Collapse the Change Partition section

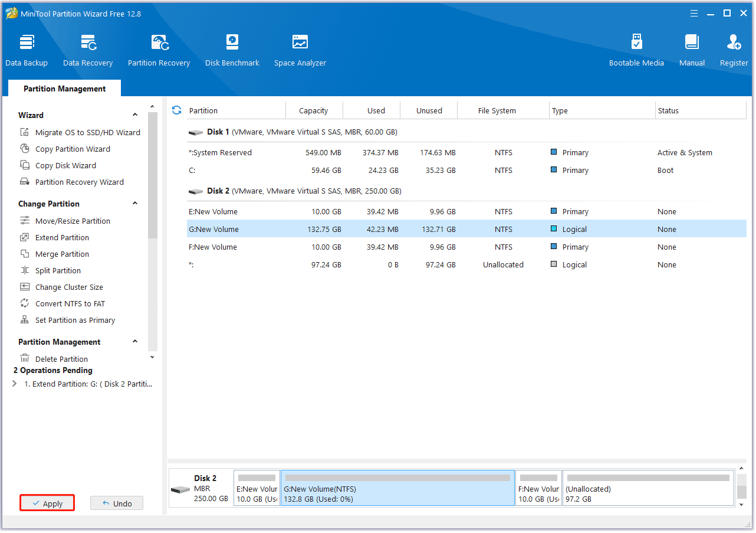[x=135, y=204]
